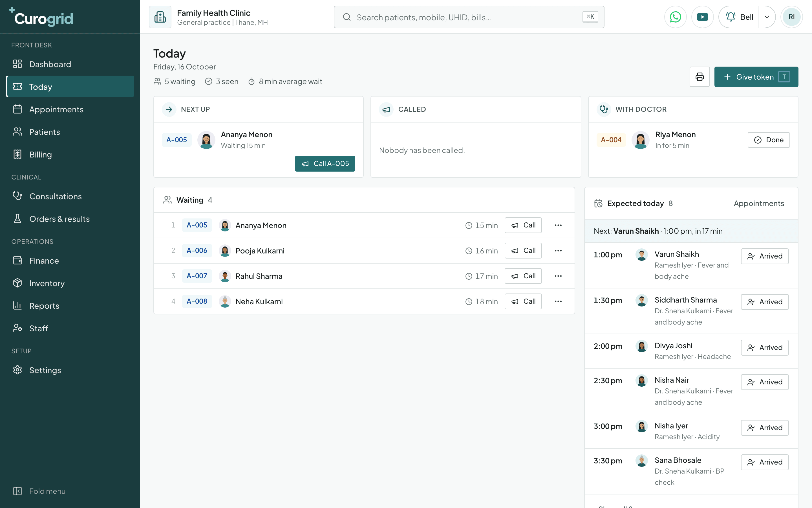Open more options for Neha Kulkarni row
The image size is (812, 508).
(558, 301)
